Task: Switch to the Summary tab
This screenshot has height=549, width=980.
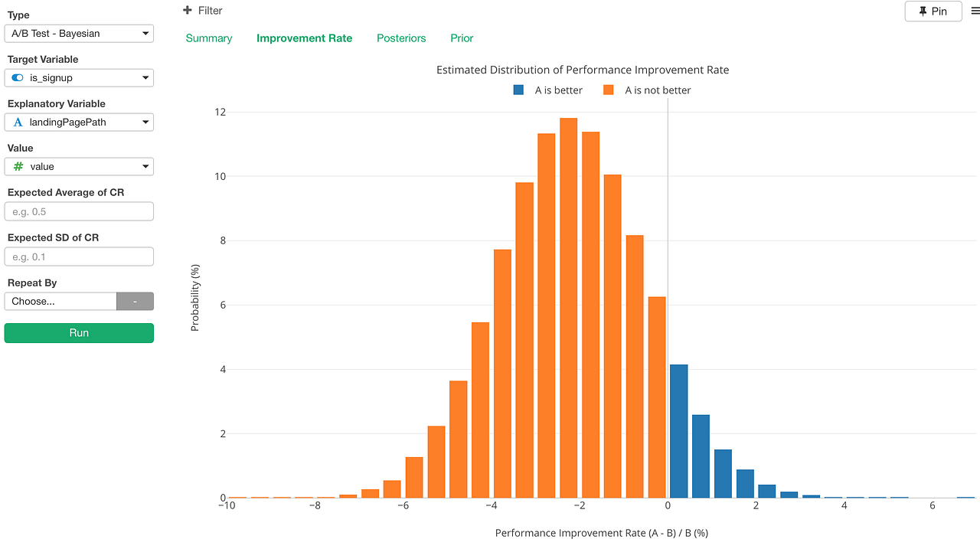Action: click(x=208, y=38)
